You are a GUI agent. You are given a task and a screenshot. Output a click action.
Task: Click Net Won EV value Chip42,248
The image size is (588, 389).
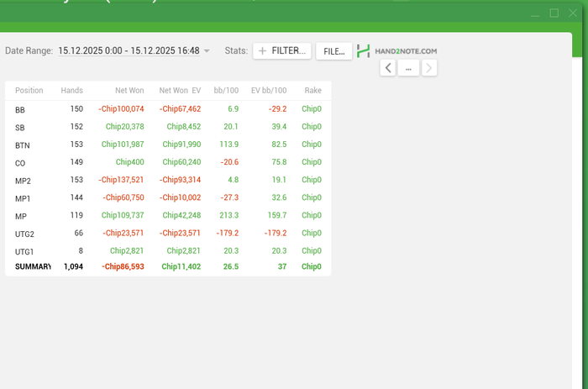pyautogui.click(x=181, y=215)
